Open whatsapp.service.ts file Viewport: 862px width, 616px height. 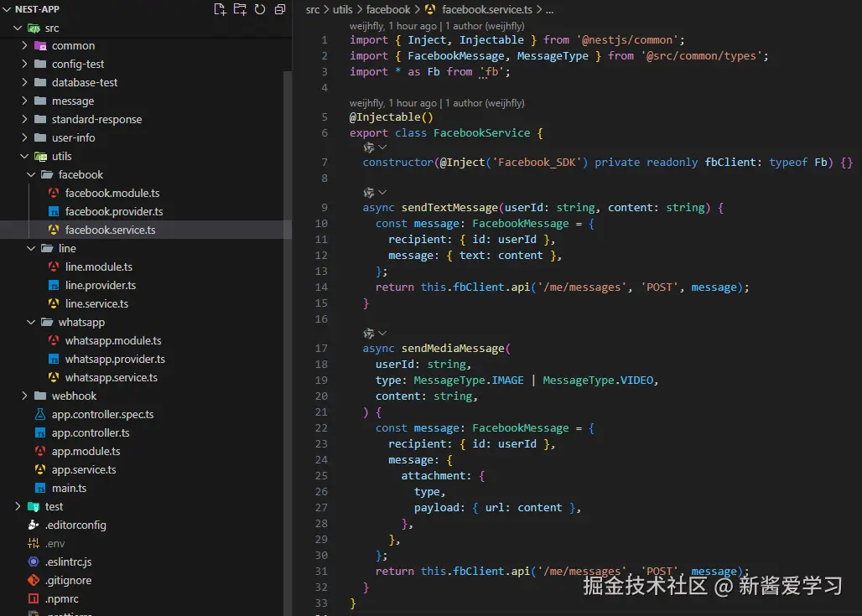[x=111, y=377]
